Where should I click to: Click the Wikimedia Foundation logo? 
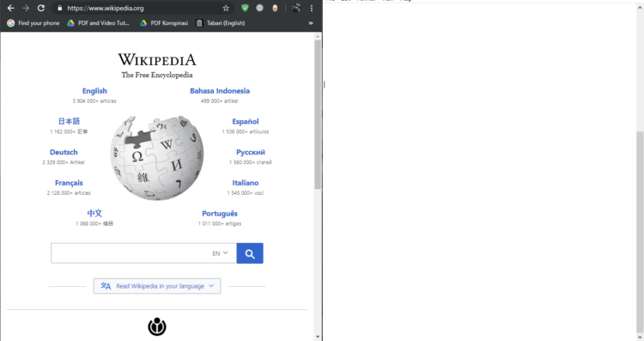(157, 327)
